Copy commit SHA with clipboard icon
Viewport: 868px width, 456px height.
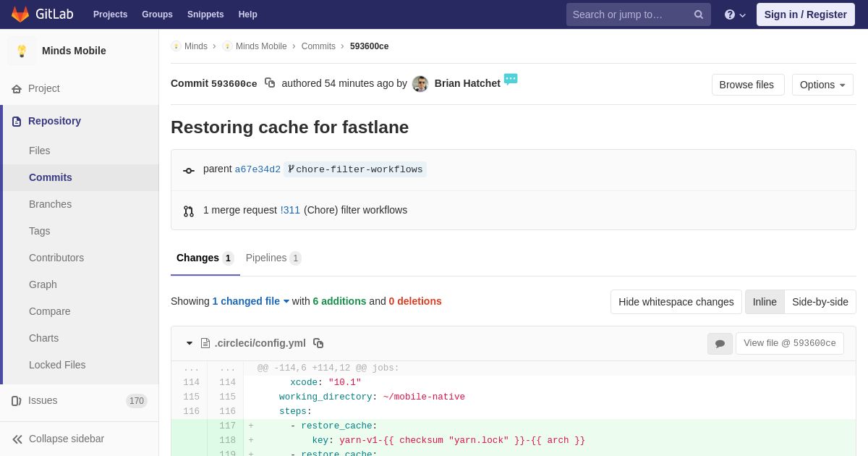click(270, 83)
